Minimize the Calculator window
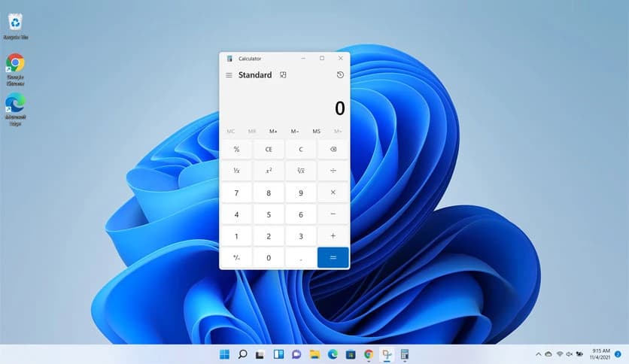Viewport: 629px width, 364px height. [303, 58]
